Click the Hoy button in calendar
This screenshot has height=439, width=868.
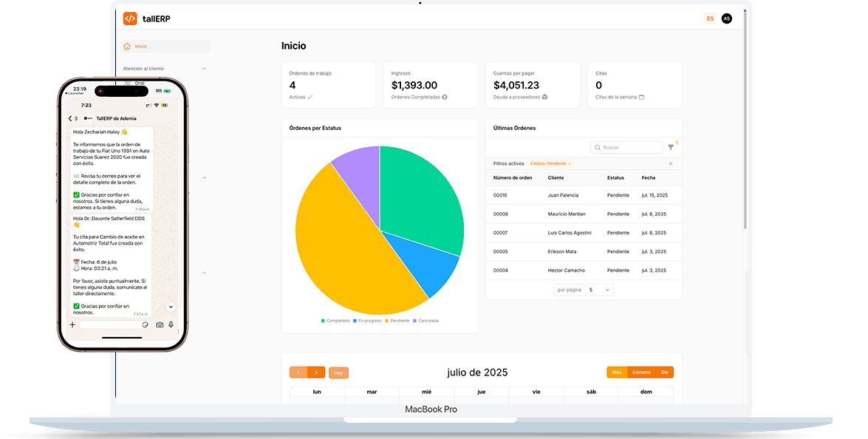tap(338, 373)
